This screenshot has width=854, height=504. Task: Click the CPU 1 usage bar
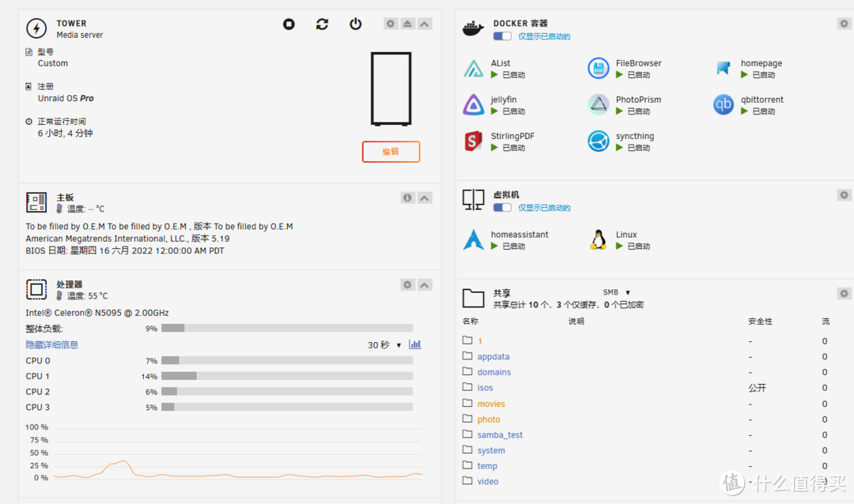coord(287,376)
